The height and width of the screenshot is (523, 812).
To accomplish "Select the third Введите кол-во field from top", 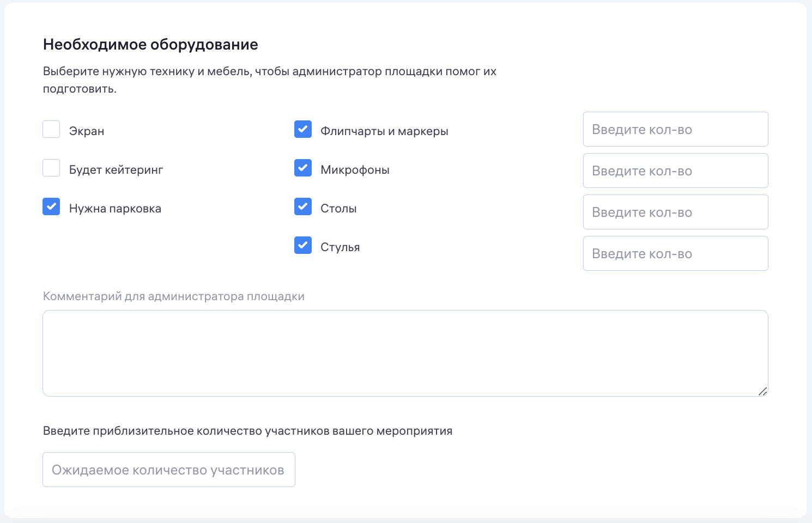I will point(675,212).
